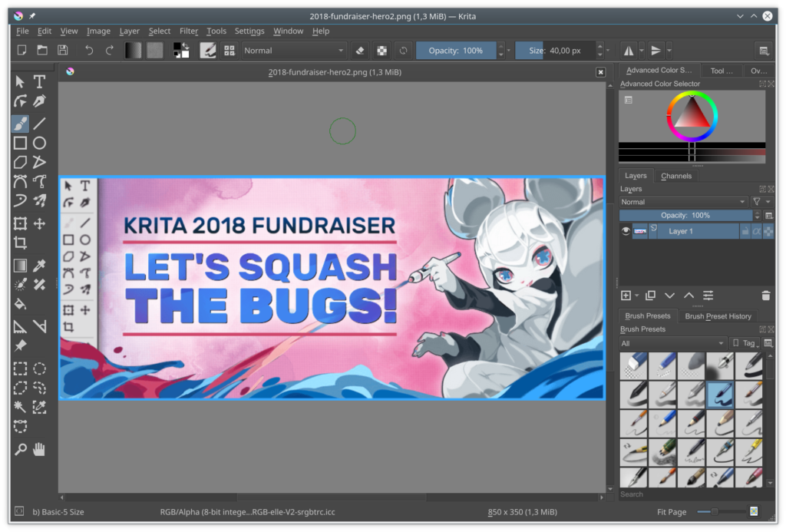Open the Tag button menu
The width and height of the screenshot is (786, 532).
pos(745,343)
